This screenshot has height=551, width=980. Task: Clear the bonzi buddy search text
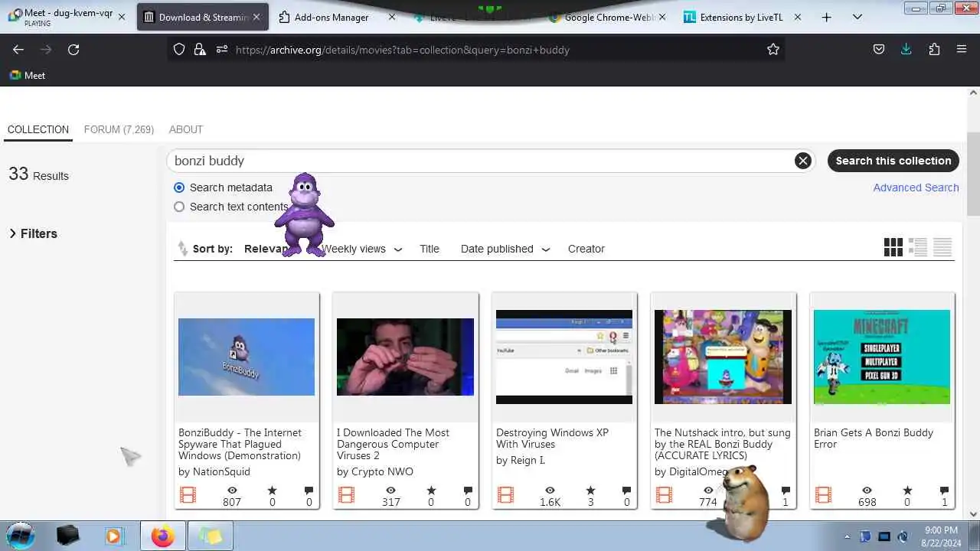tap(802, 161)
